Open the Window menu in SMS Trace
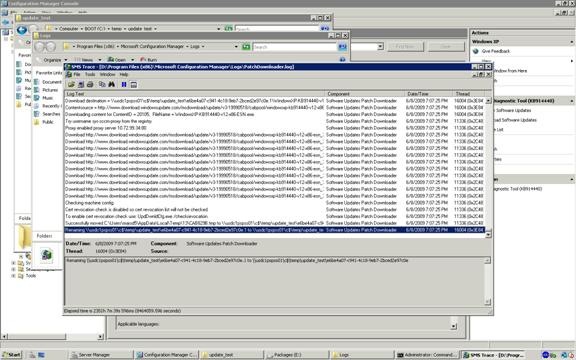The width and height of the screenshot is (576, 360). click(107, 75)
